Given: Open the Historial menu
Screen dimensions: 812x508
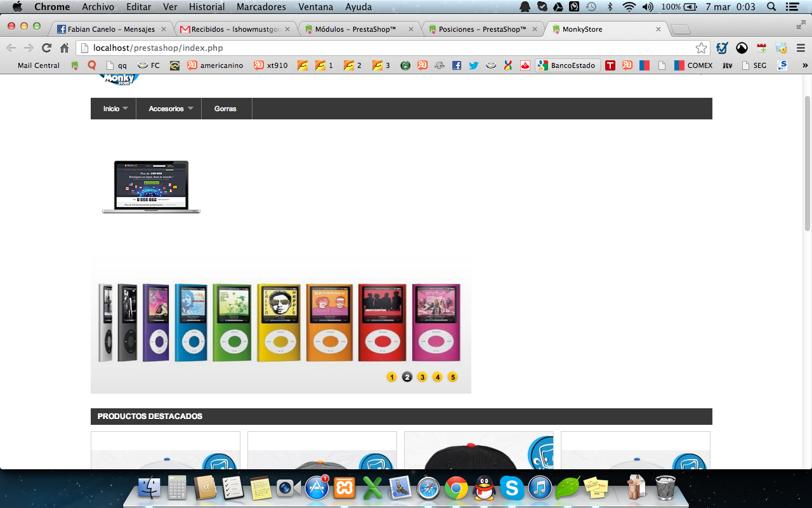Looking at the screenshot, I should [x=207, y=7].
